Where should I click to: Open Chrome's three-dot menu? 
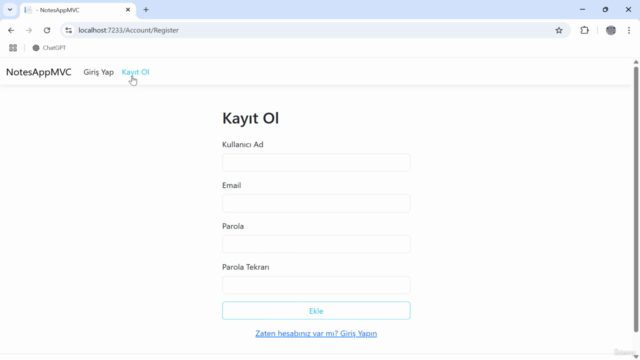click(x=629, y=30)
